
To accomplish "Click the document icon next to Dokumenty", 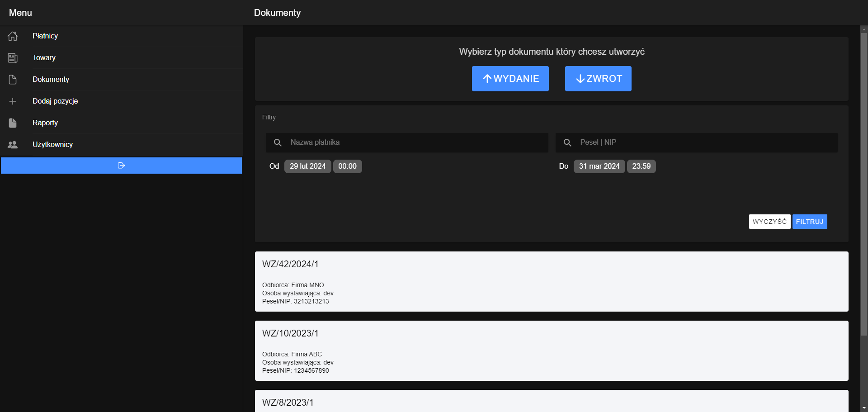I will point(12,80).
